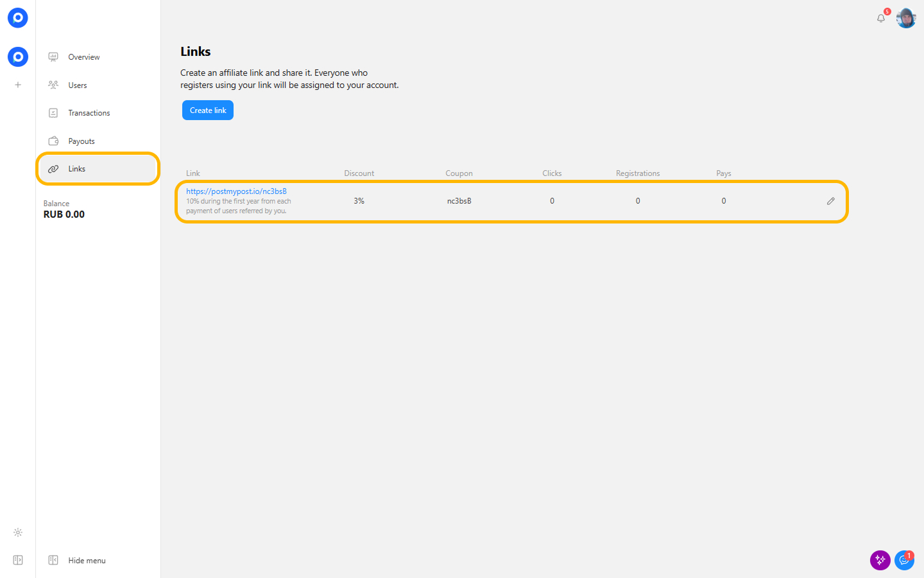The width and height of the screenshot is (924, 578).
Task: Navigate to Transactions
Action: tap(89, 113)
